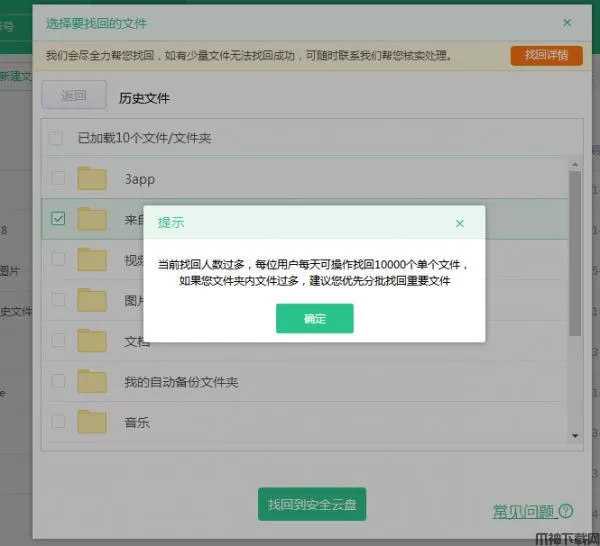Screen dimensions: 600x546
Task: Click the 返回 back button
Action: coord(74,97)
